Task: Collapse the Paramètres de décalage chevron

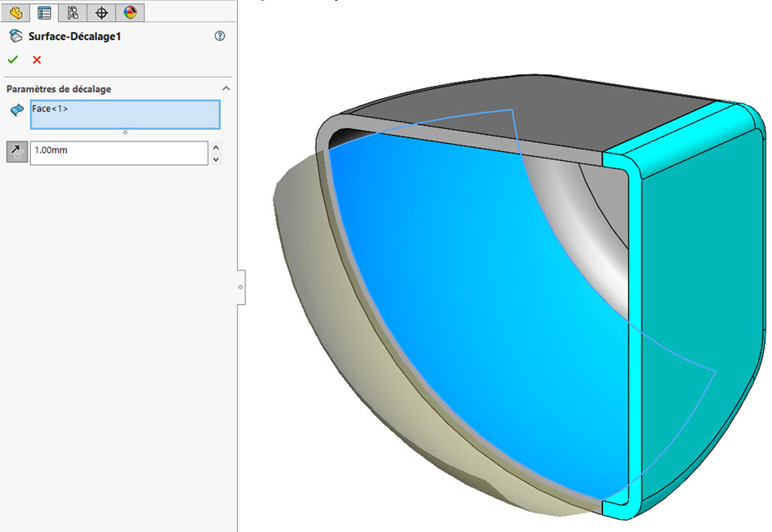Action: tap(226, 88)
